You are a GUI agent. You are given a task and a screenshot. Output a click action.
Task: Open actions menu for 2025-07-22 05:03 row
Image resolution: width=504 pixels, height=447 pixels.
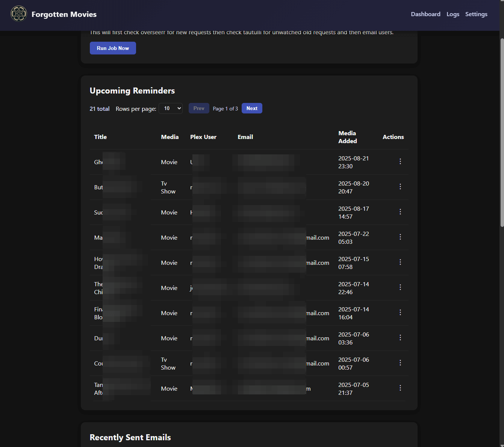tap(400, 237)
